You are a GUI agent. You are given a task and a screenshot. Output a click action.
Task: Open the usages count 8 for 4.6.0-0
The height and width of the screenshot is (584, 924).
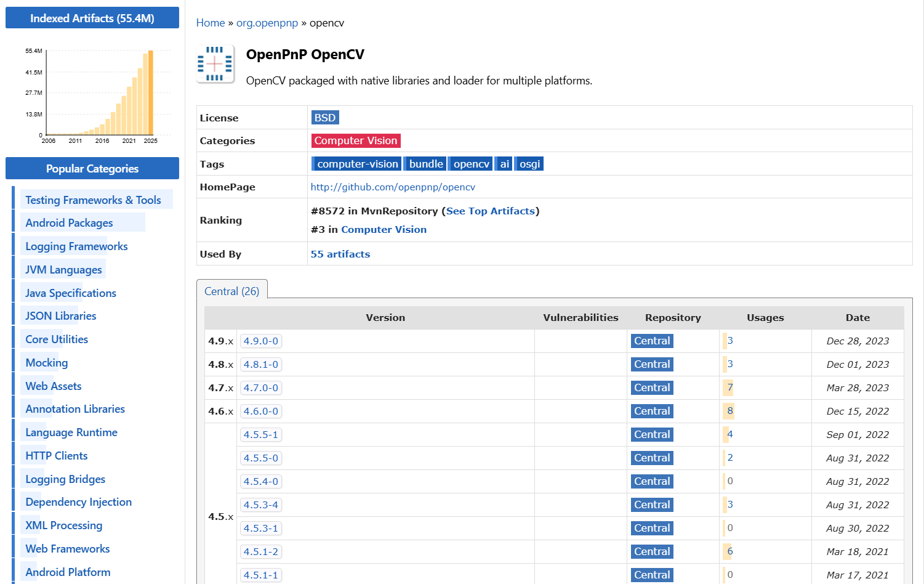[730, 411]
